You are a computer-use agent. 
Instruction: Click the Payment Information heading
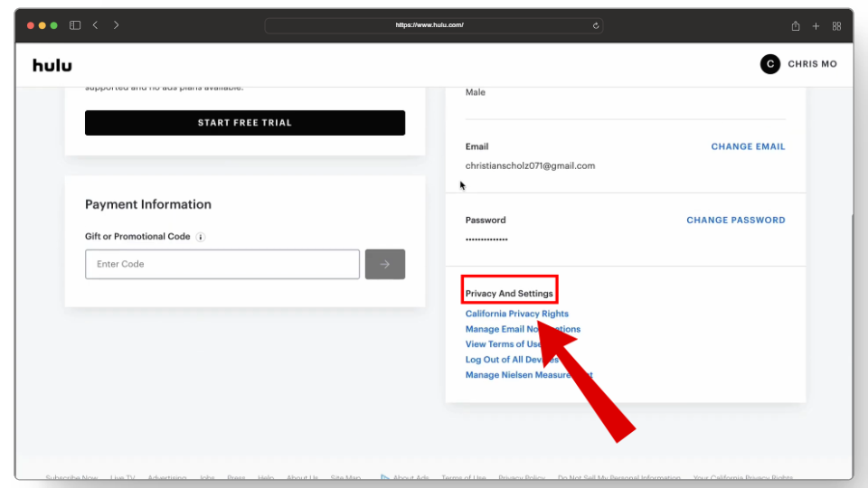pos(147,204)
